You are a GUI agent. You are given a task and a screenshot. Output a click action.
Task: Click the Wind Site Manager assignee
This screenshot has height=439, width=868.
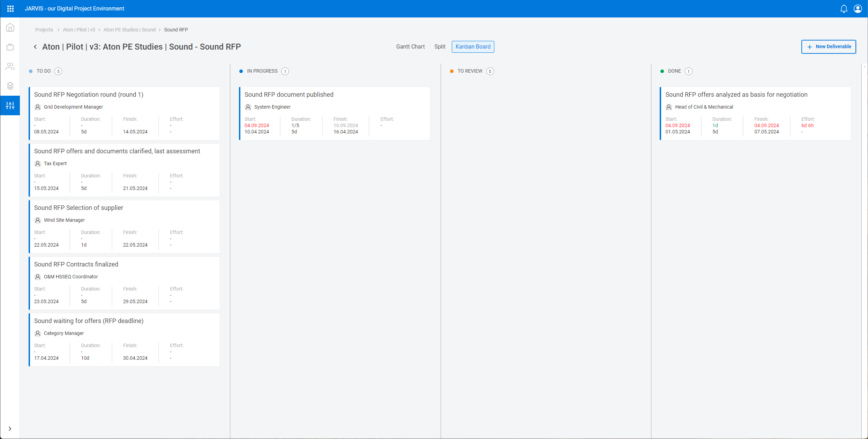pos(64,220)
